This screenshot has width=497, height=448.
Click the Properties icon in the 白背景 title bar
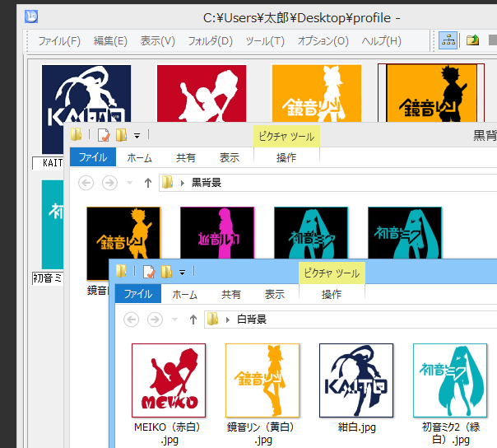pyautogui.click(x=149, y=272)
